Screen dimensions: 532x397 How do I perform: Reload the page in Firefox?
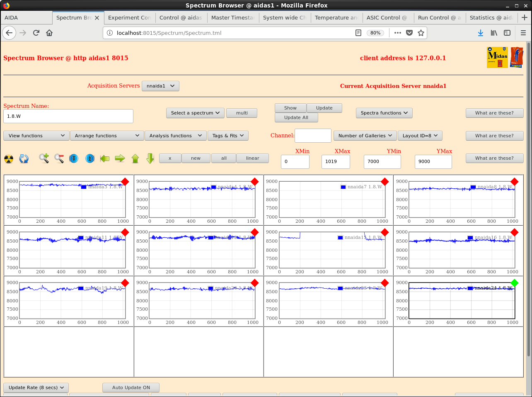[x=36, y=33]
